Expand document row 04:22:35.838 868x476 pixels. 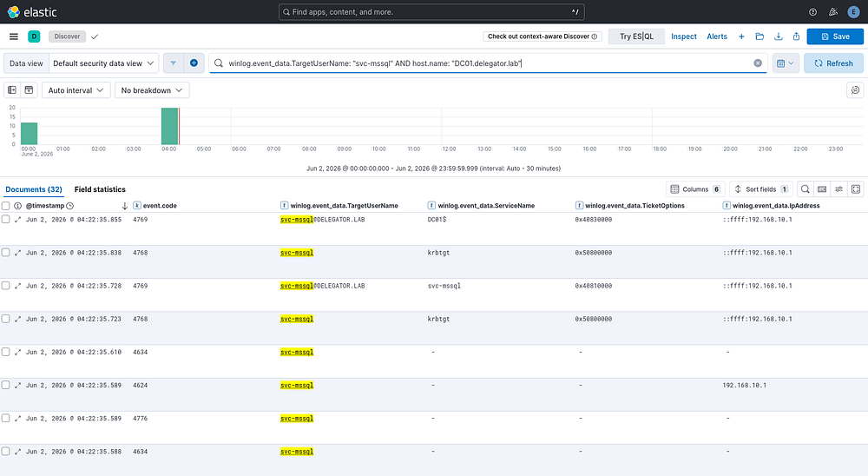point(17,253)
